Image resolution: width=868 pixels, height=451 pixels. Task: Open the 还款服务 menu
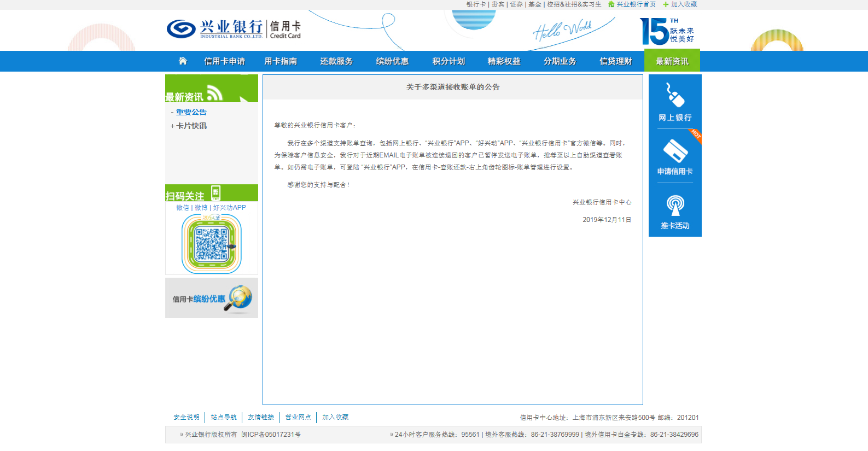(x=336, y=61)
